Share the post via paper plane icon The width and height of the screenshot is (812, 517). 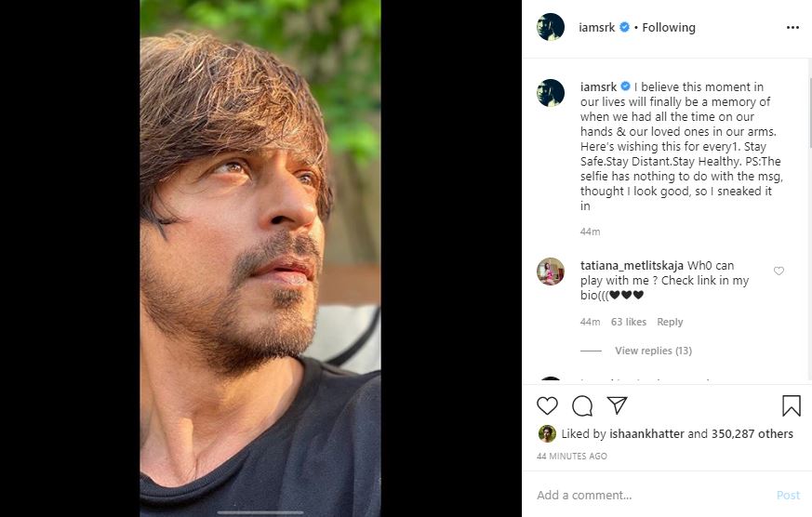tap(617, 405)
